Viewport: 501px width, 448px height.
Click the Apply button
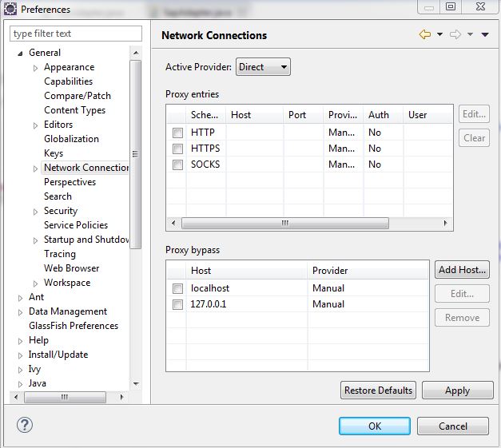[458, 391]
